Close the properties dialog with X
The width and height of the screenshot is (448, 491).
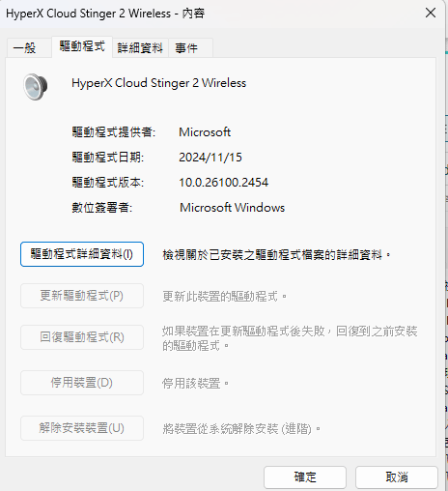[431, 14]
